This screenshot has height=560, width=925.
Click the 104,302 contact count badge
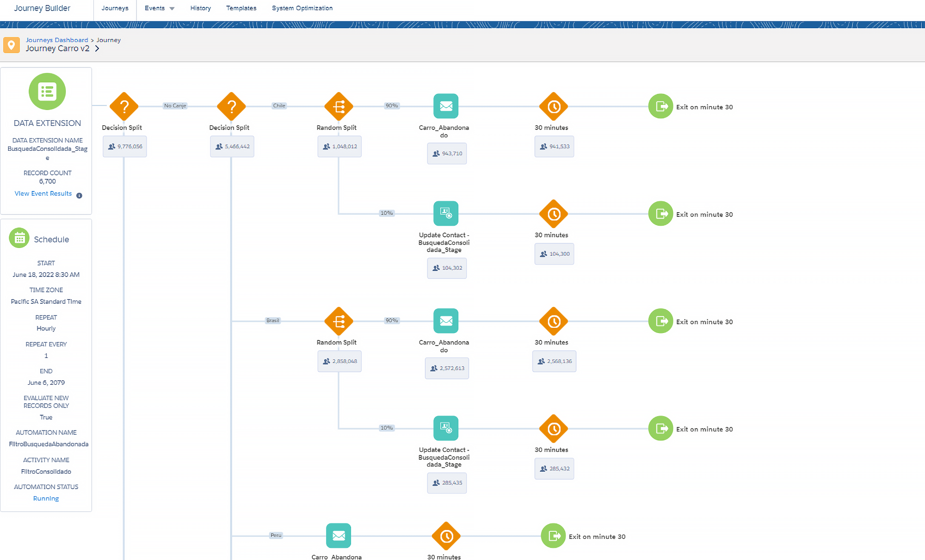pos(447,268)
